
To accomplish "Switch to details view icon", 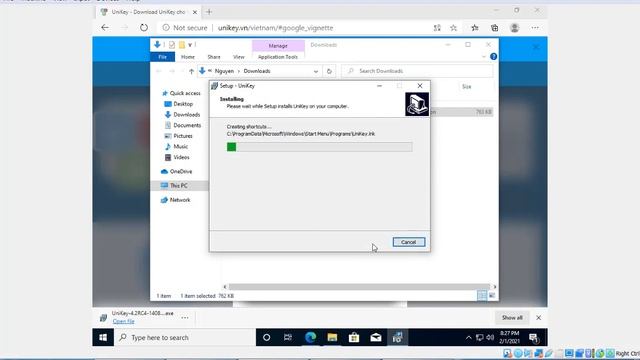I will tap(482, 296).
